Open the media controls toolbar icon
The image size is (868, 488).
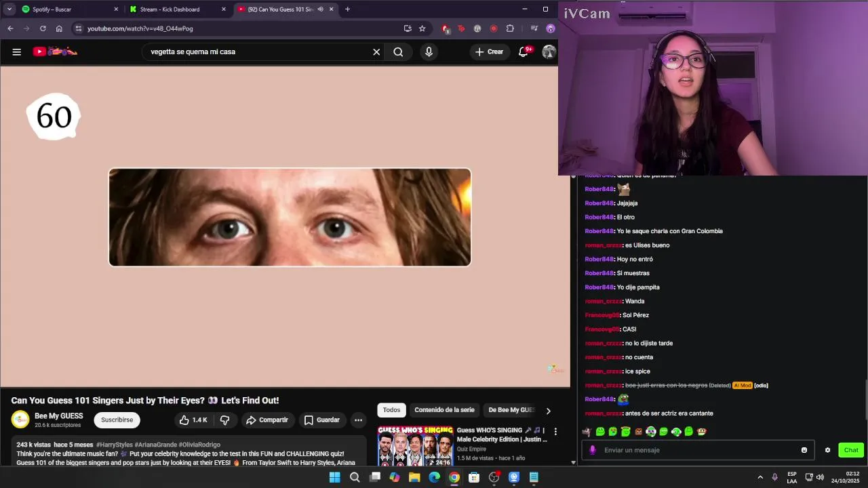(x=534, y=28)
